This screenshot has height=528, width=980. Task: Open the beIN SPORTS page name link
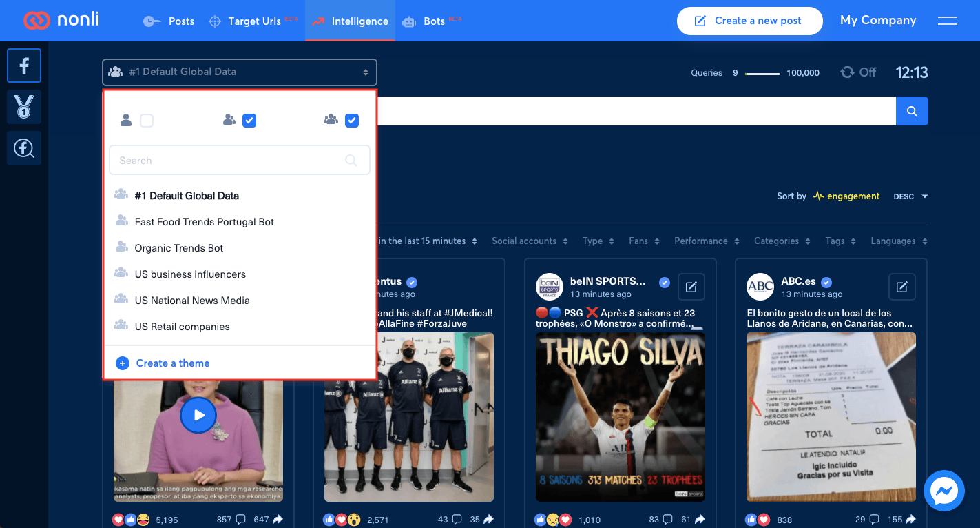608,281
